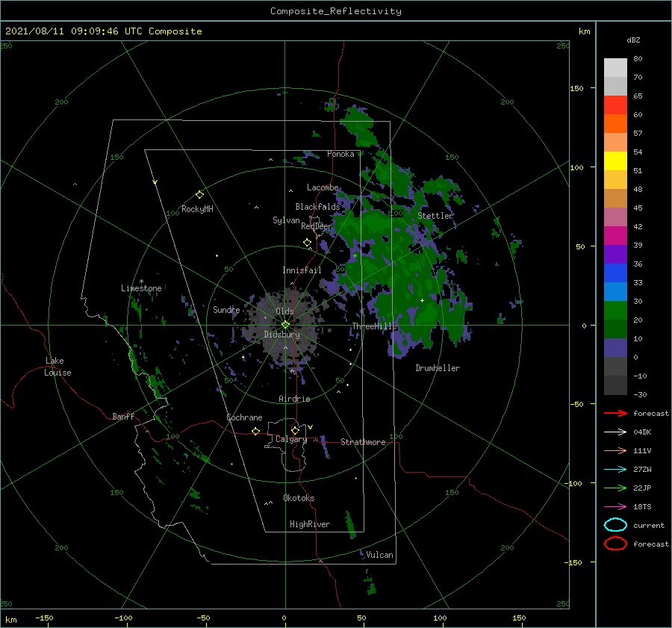
Task: Click the Stettler town label
Action: [x=435, y=216]
